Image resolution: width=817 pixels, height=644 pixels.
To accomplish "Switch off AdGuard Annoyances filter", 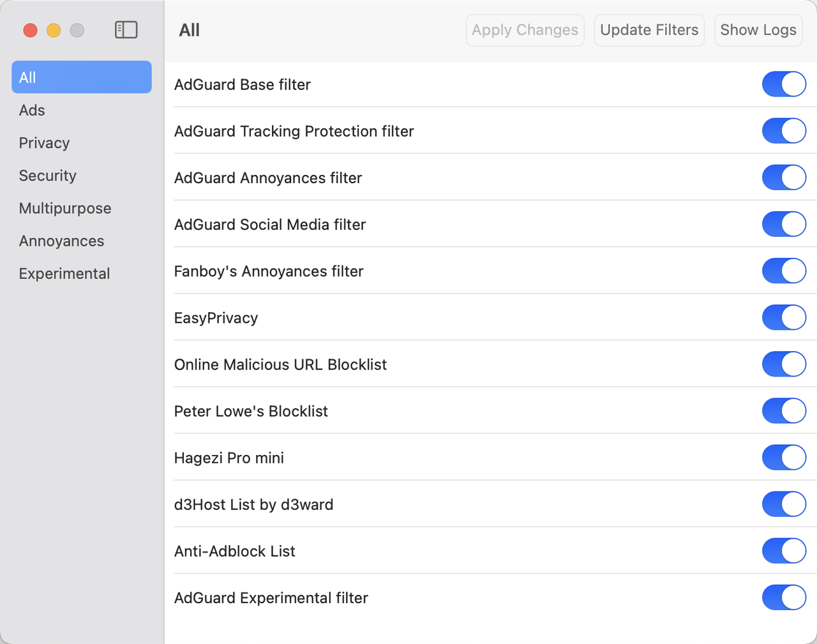I will [x=783, y=177].
